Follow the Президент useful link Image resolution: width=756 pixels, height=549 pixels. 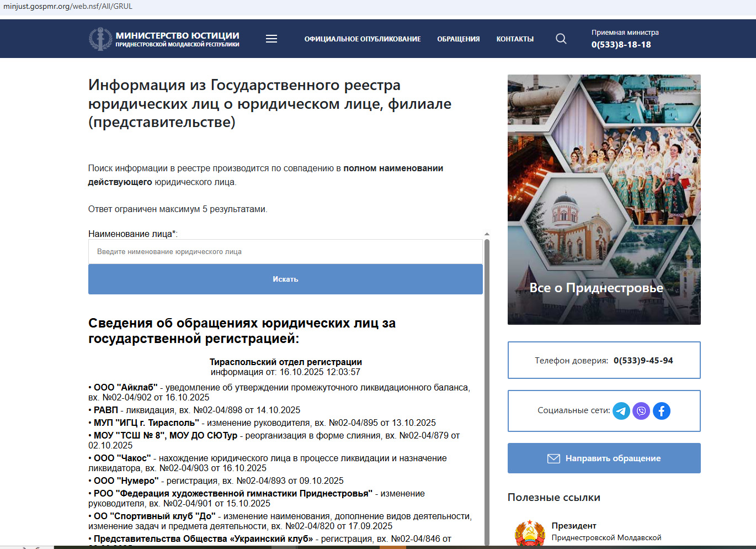(x=574, y=526)
